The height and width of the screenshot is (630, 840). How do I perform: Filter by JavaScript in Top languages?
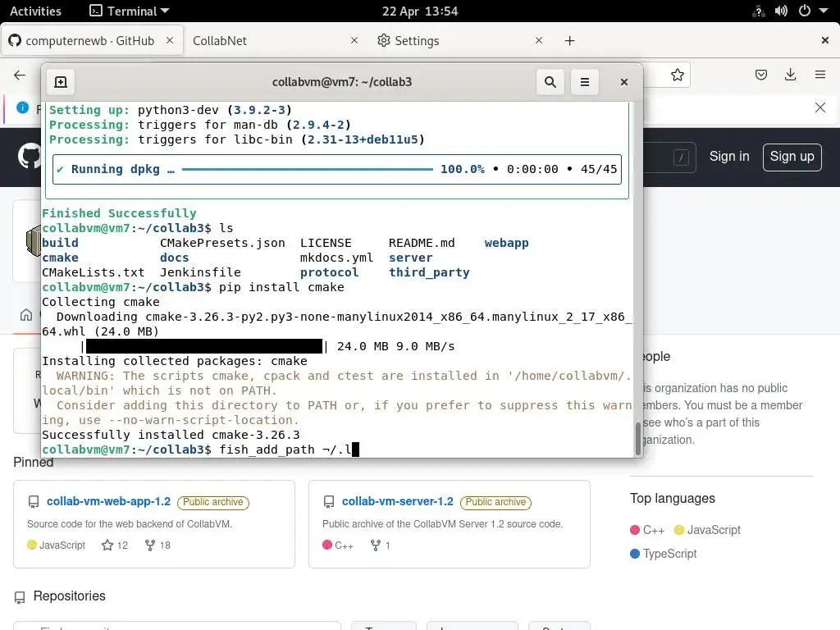tap(707, 531)
